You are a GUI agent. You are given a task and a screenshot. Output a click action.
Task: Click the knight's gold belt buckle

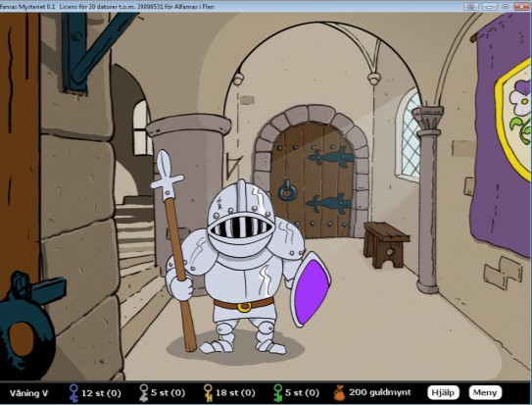coord(244,307)
